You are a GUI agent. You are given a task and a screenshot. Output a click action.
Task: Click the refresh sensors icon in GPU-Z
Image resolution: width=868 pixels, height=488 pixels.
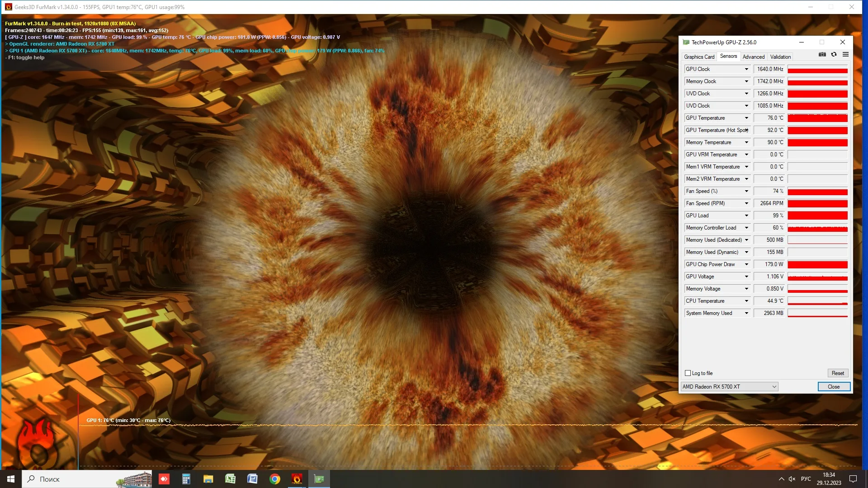click(833, 55)
